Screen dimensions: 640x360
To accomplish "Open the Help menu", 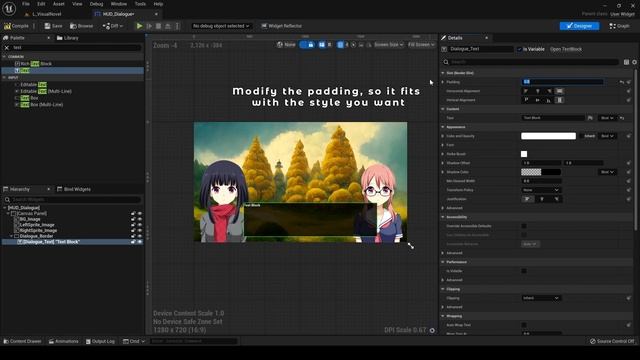I will [x=158, y=4].
